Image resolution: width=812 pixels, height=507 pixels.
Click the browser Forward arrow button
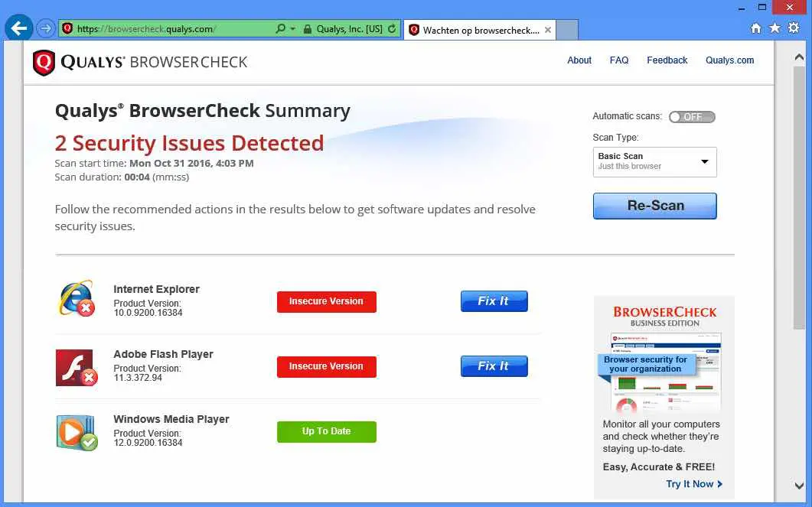[x=47, y=28]
